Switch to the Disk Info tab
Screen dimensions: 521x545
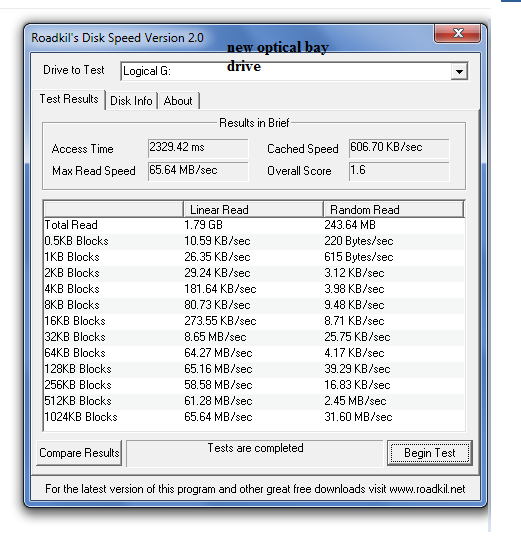click(x=131, y=101)
